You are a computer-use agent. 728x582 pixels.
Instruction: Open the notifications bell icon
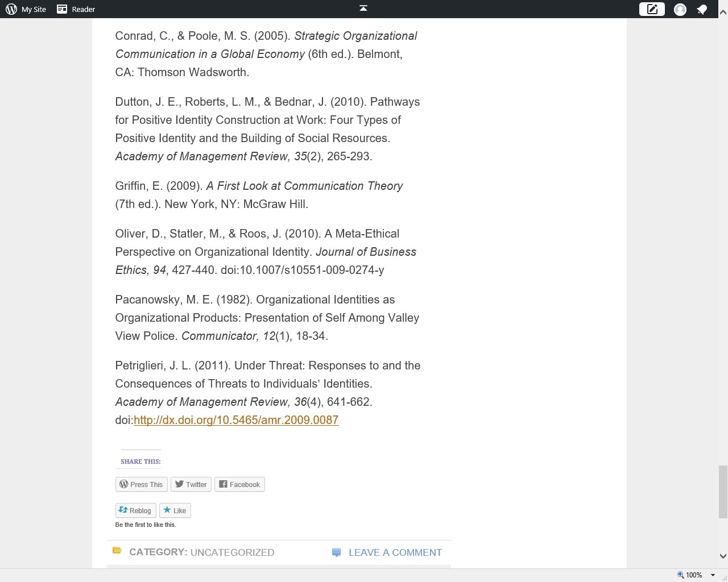click(x=702, y=10)
